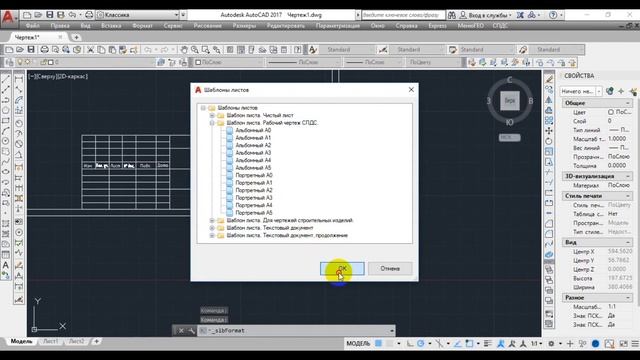640x360 pixels.
Task: Click the Match Properties brush icon
Action: [133, 50]
